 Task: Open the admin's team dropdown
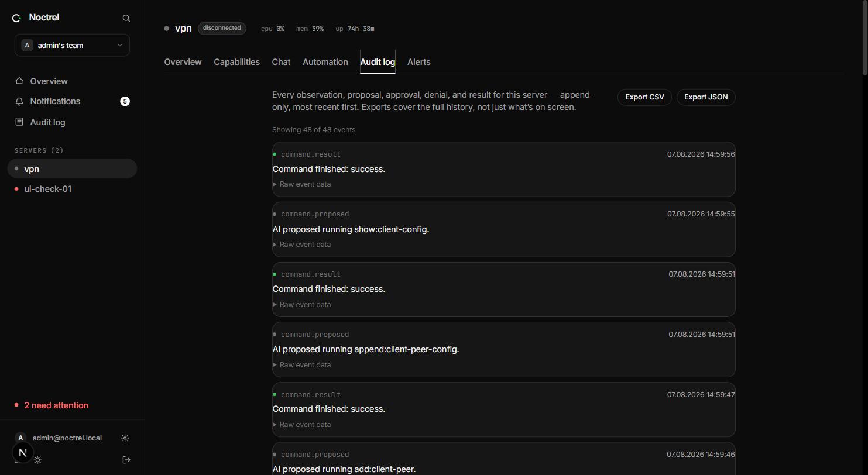coord(72,45)
